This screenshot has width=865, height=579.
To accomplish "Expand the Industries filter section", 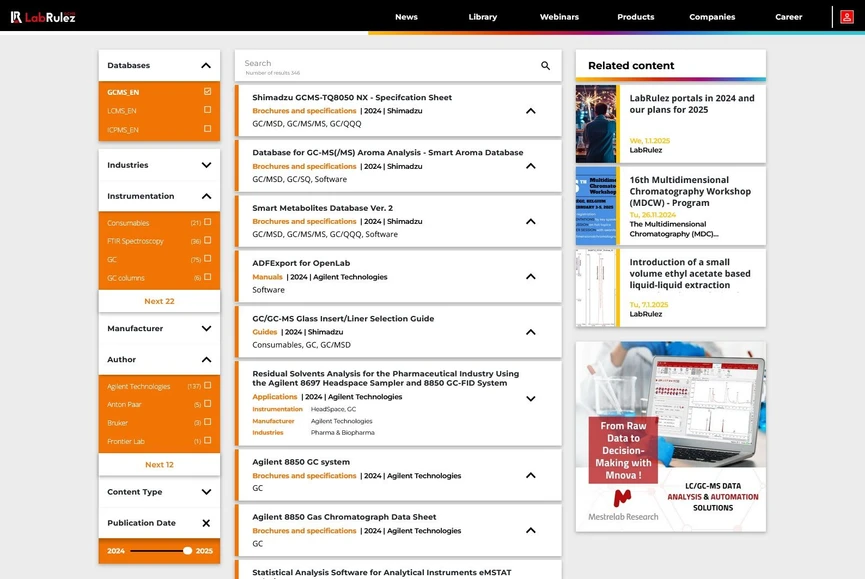I will [x=206, y=165].
